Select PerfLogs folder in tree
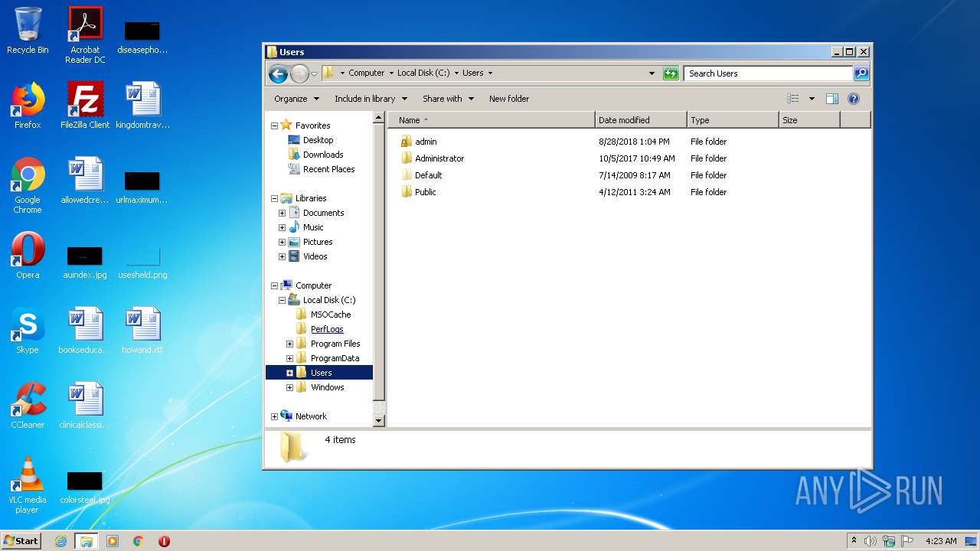980x551 pixels. pos(319,329)
